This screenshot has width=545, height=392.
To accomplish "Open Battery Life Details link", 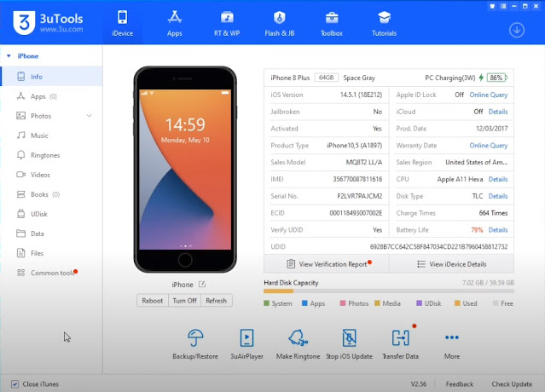I will tap(498, 230).
